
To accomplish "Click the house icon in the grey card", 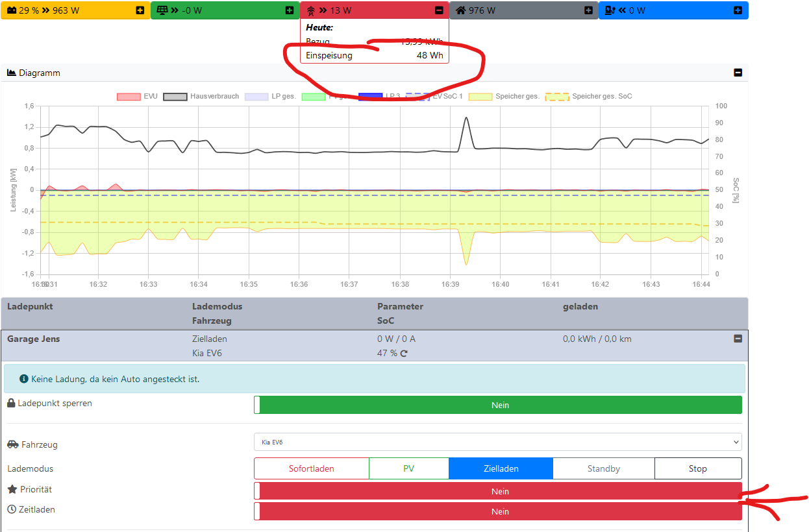I will tap(460, 10).
